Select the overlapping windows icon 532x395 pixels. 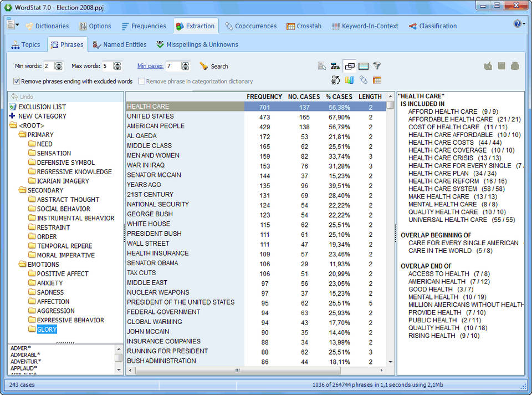pos(349,66)
